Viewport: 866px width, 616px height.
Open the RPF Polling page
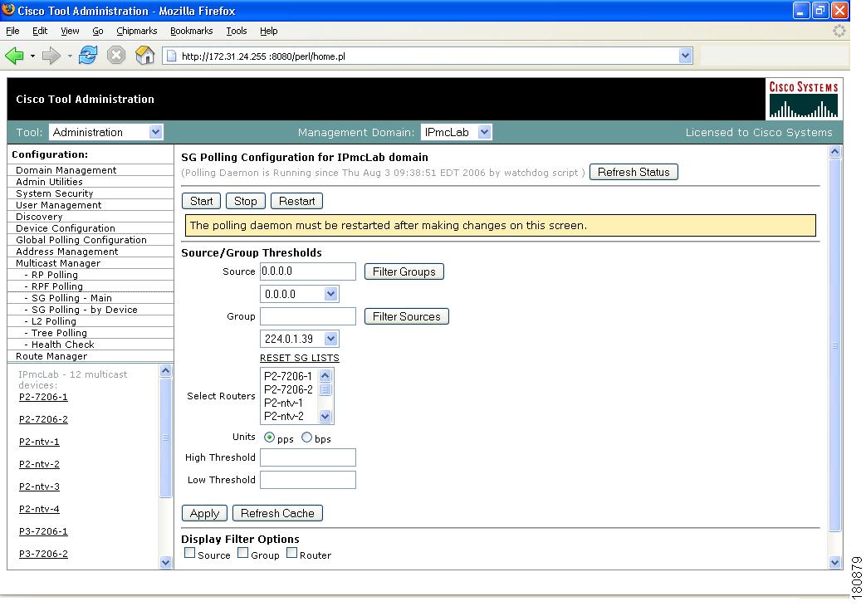(x=57, y=286)
